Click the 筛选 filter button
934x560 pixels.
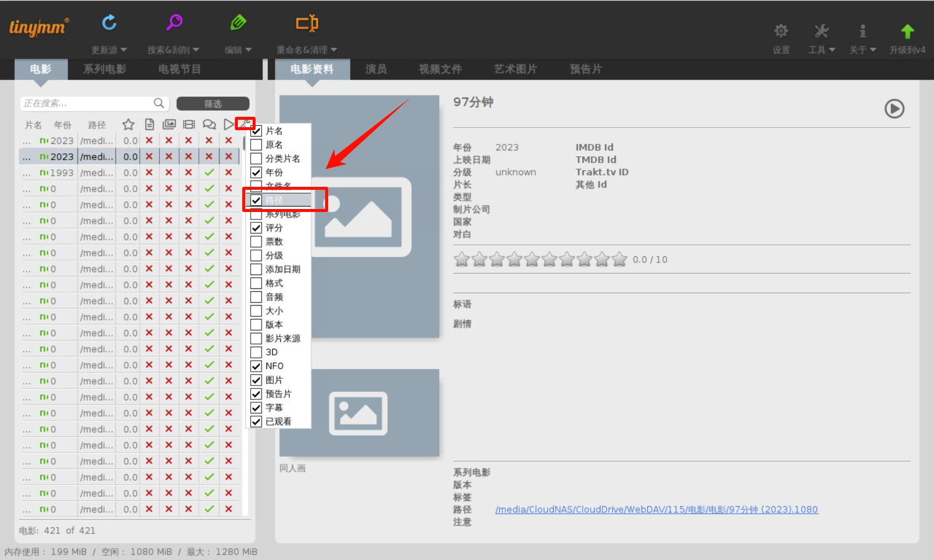tap(213, 104)
